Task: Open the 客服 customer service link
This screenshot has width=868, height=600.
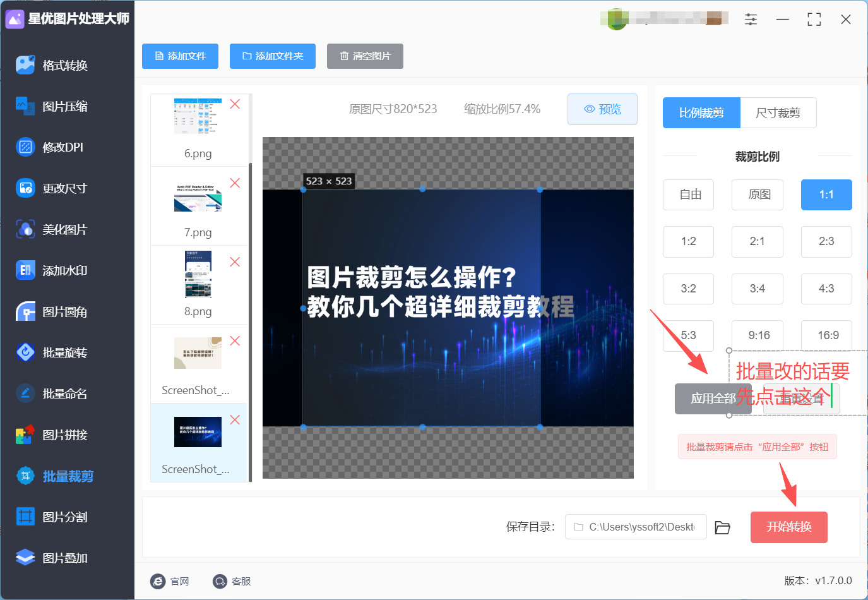Action: tap(232, 581)
